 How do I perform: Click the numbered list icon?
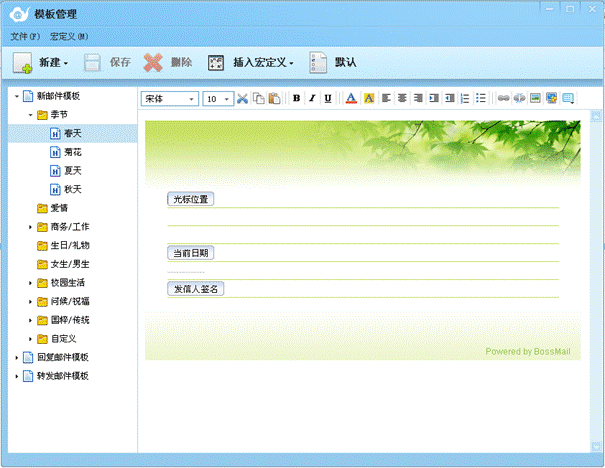(x=465, y=98)
